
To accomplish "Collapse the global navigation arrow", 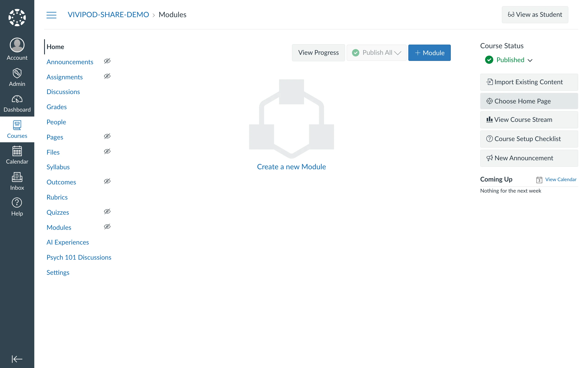I will click(17, 359).
